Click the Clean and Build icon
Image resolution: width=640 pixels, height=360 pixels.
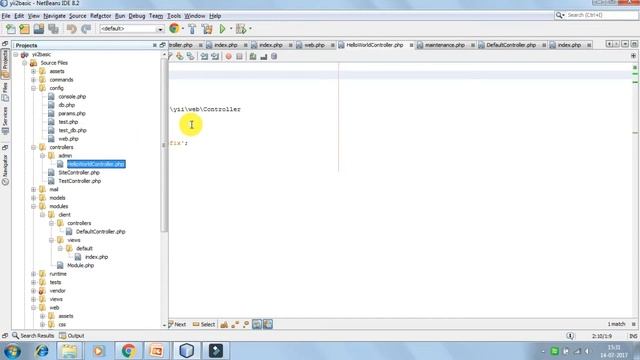pos(207,29)
